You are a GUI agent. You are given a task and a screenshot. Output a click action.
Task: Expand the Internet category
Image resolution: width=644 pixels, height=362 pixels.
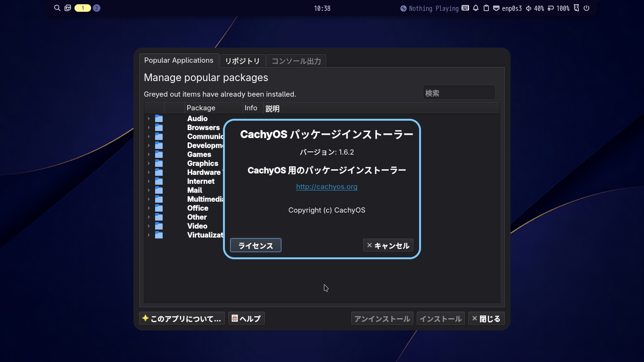point(149,181)
